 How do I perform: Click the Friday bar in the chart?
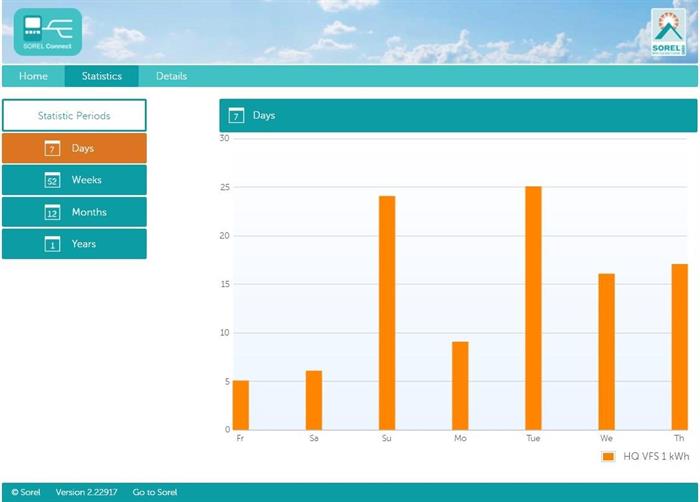click(241, 405)
